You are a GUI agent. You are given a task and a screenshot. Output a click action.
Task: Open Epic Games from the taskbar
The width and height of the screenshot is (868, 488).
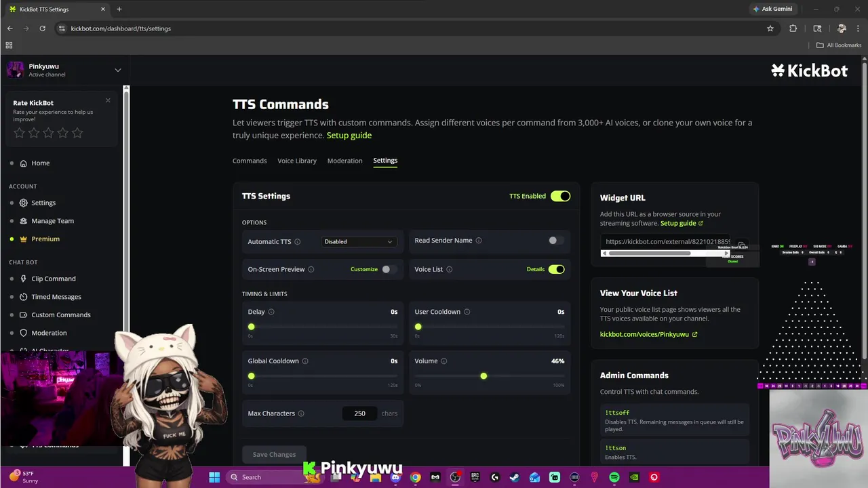coord(475,477)
